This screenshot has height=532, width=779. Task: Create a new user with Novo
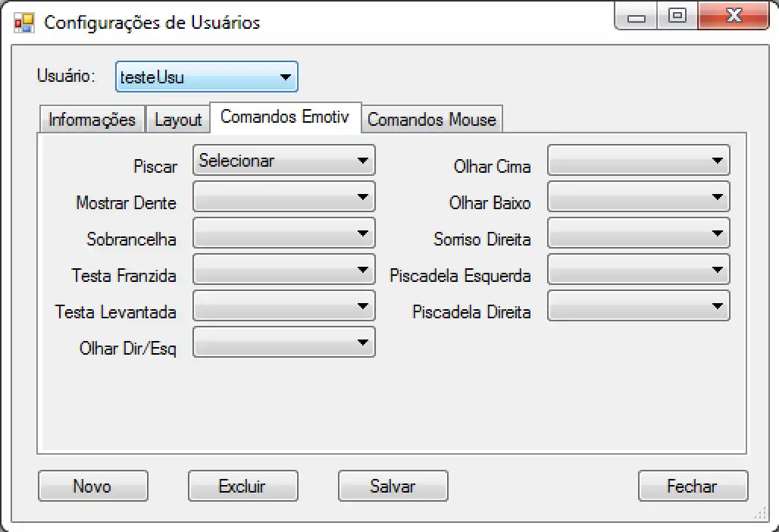click(92, 486)
